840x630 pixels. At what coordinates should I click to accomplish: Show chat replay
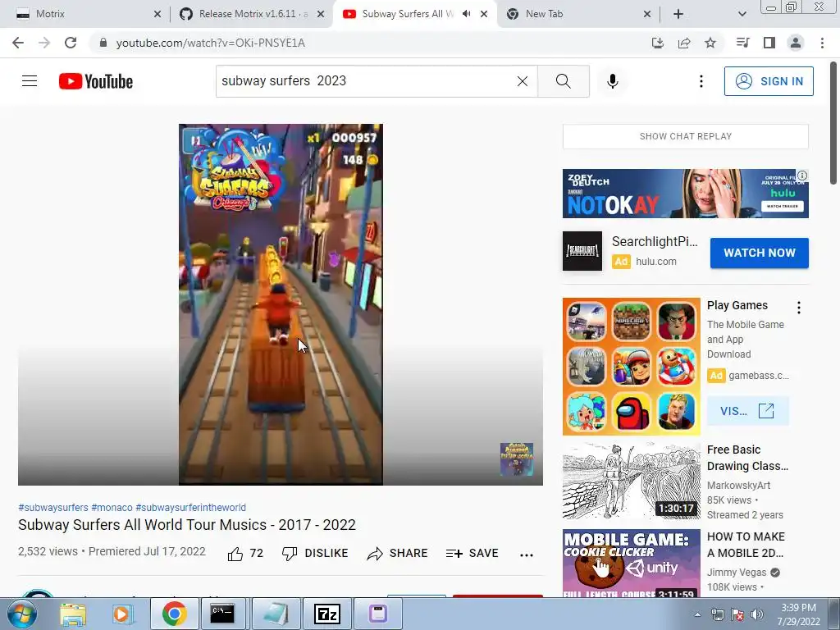pos(685,136)
